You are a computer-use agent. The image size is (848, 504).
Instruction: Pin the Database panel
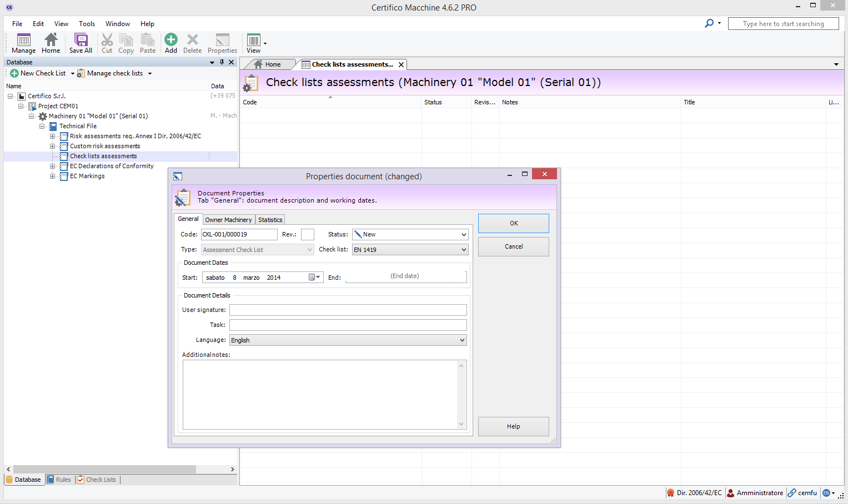coord(222,62)
